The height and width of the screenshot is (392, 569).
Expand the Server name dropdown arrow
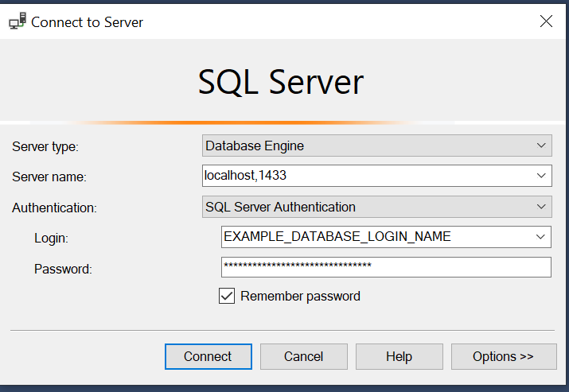tap(541, 176)
